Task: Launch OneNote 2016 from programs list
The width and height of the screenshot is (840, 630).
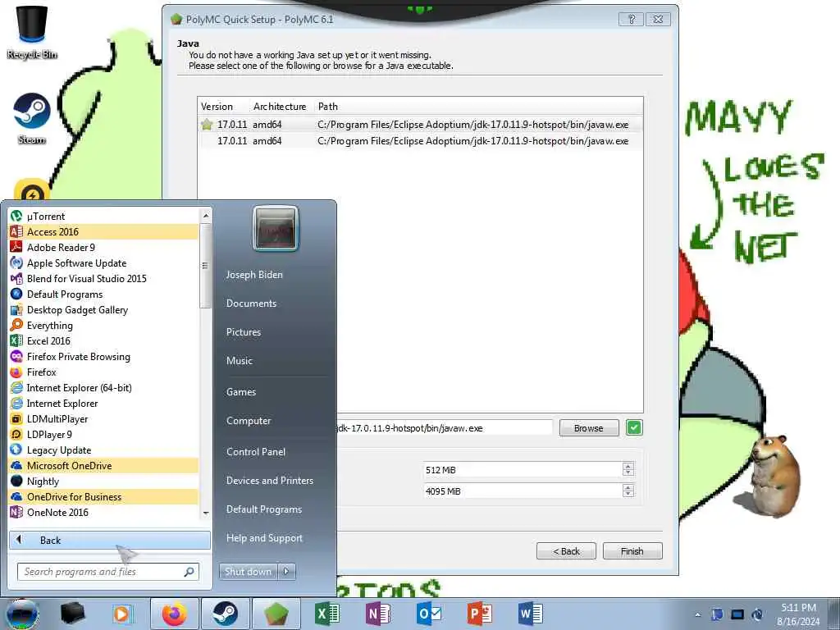Action: point(103,512)
